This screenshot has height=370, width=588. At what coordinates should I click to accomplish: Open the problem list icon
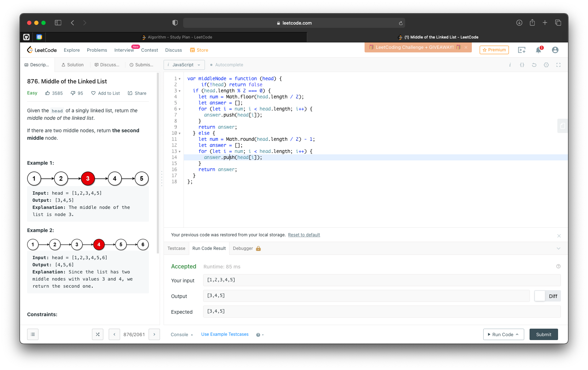pyautogui.click(x=33, y=334)
